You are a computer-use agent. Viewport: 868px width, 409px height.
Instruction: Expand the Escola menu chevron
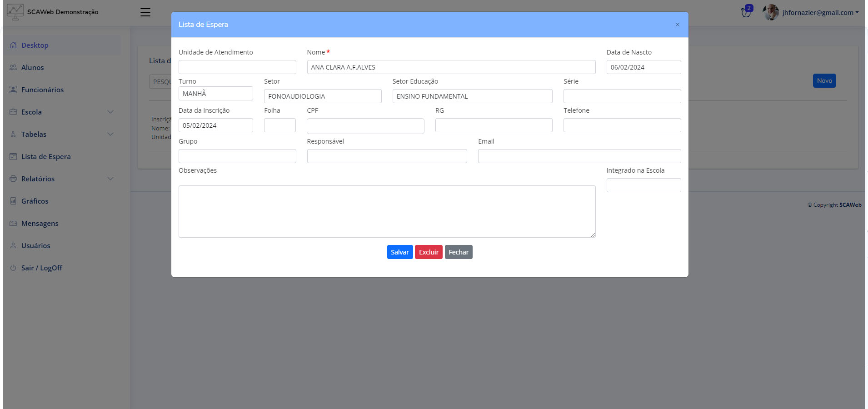pyautogui.click(x=110, y=112)
